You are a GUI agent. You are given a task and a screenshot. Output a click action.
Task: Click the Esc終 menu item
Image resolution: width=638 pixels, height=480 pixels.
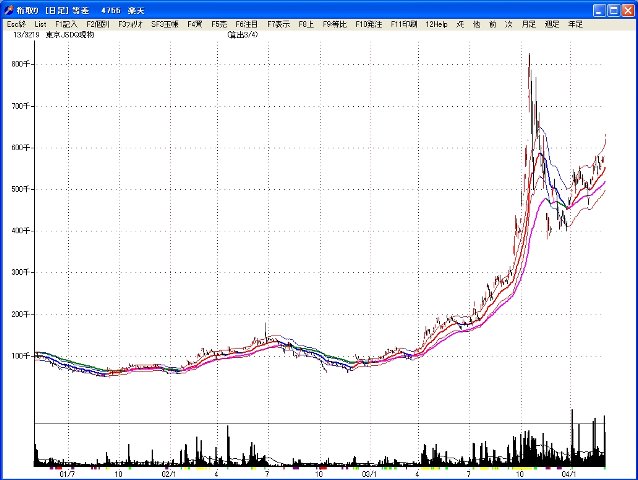pyautogui.click(x=15, y=22)
